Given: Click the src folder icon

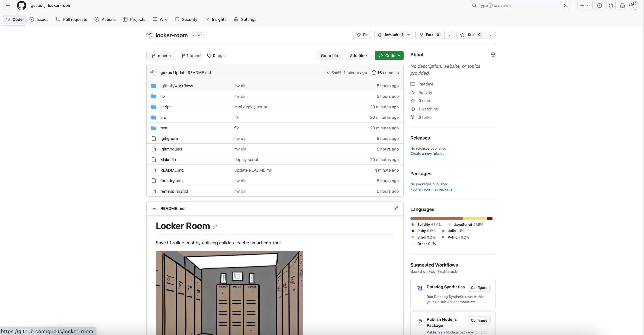Looking at the screenshot, I should click(x=153, y=118).
